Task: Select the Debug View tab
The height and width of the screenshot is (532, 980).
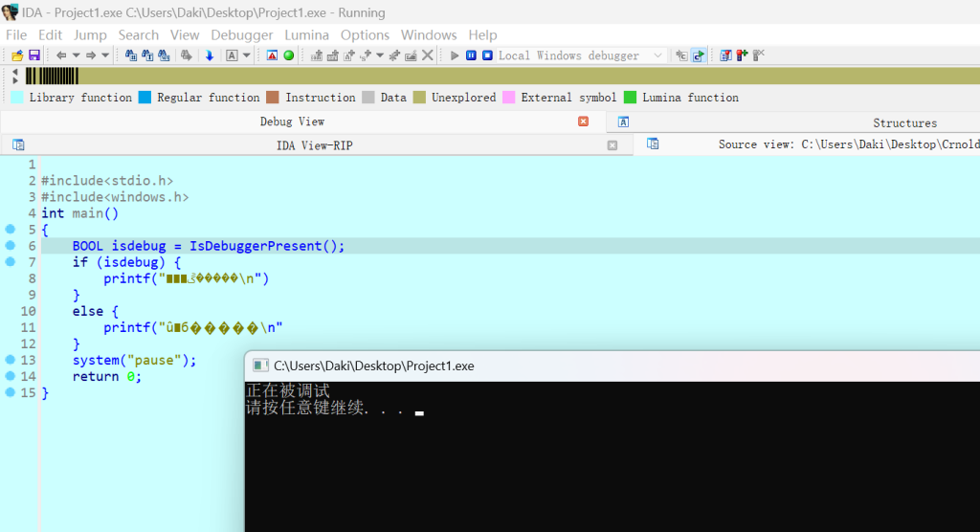Action: (292, 122)
